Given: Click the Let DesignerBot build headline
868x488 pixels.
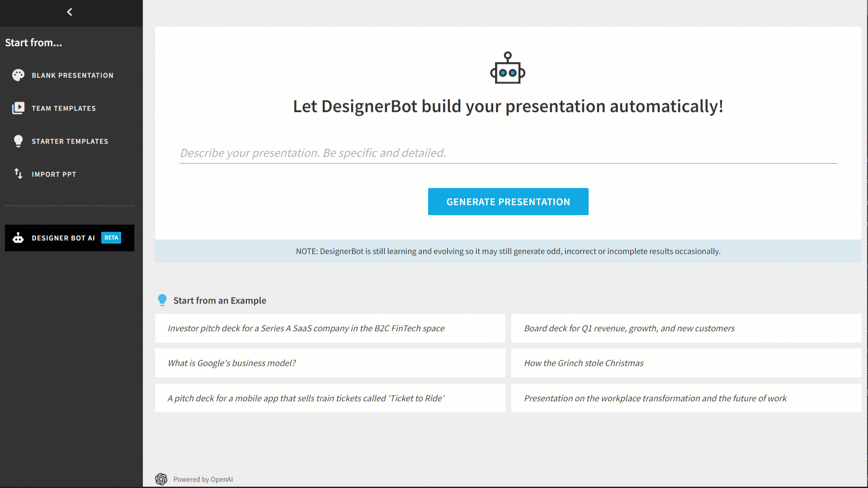Looking at the screenshot, I should [x=508, y=107].
